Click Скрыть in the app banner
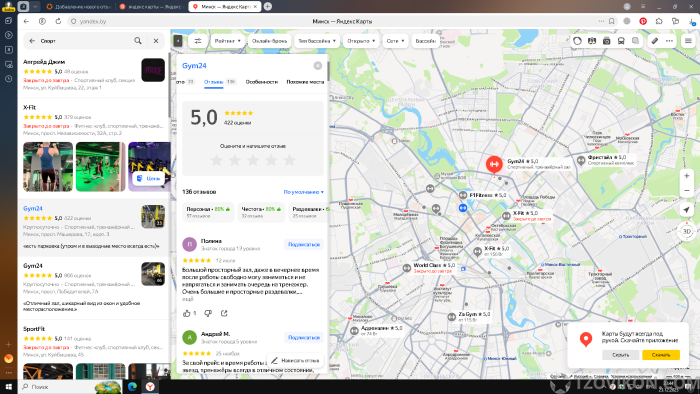The height and width of the screenshot is (394, 700). pyautogui.click(x=620, y=355)
